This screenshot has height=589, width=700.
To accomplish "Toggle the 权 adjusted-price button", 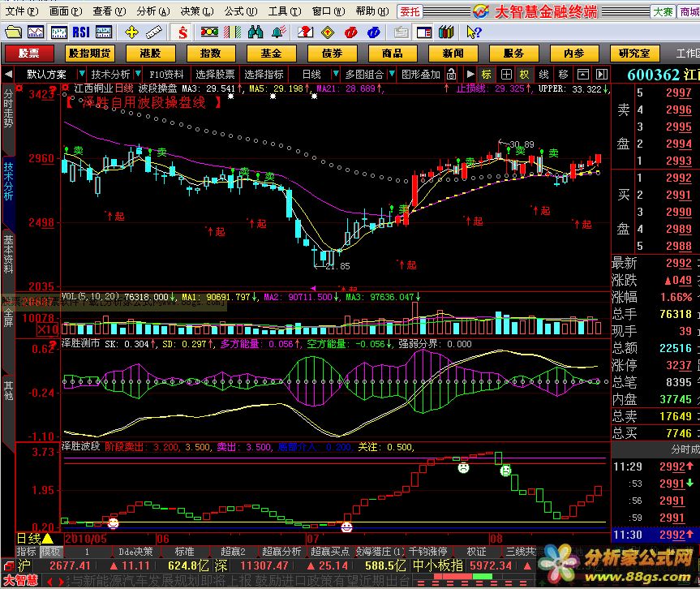I will [x=525, y=74].
